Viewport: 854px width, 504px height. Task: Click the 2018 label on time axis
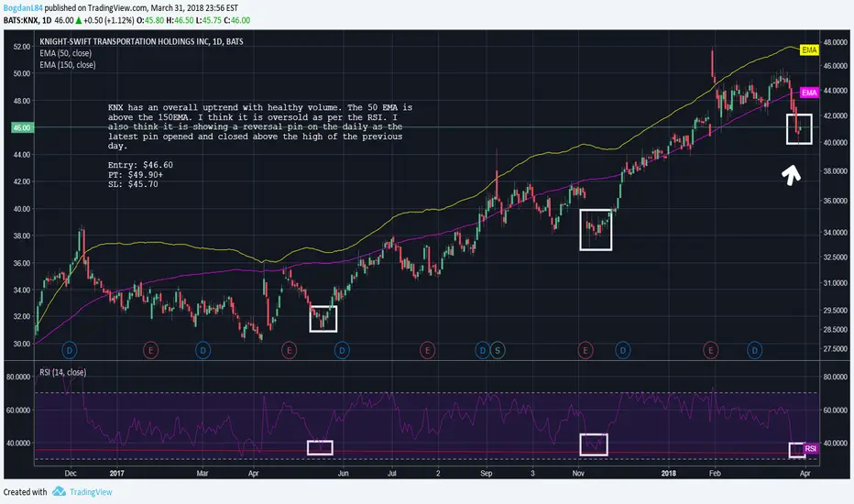668,473
